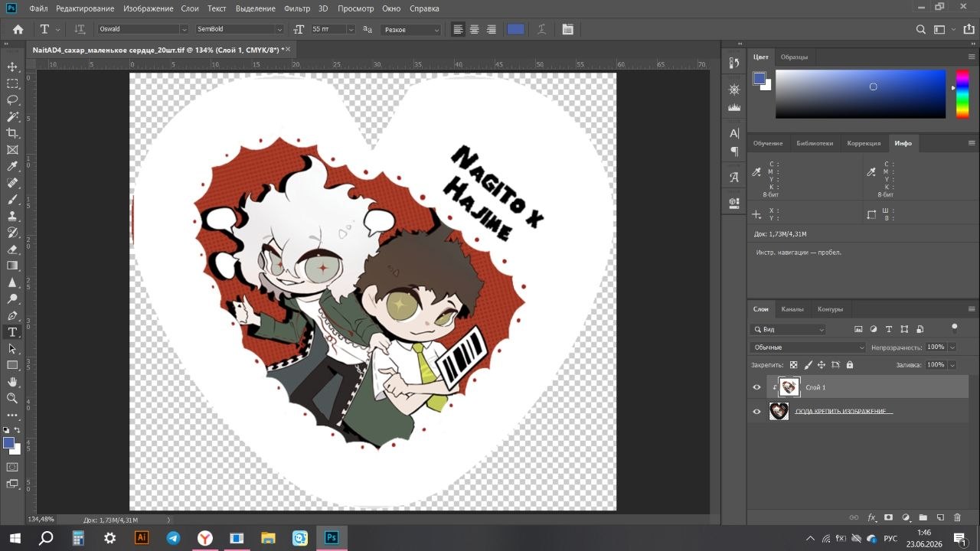Align text left

[458, 29]
